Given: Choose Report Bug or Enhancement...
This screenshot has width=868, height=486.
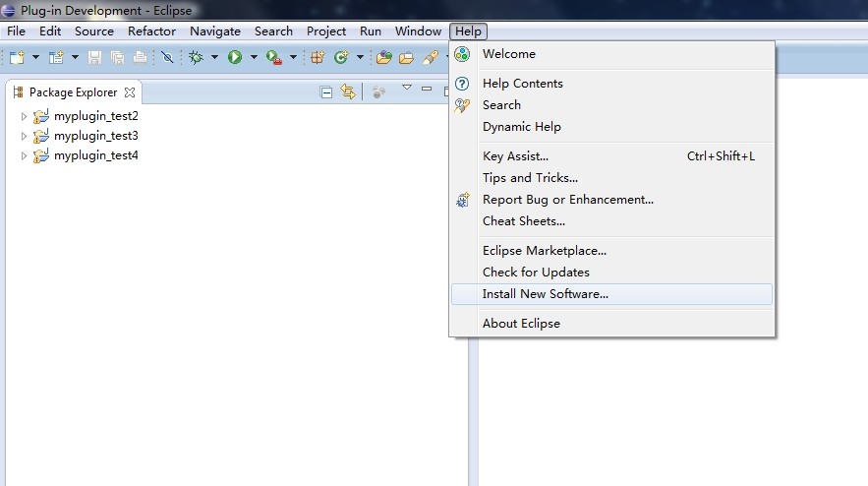Looking at the screenshot, I should tap(611, 200).
